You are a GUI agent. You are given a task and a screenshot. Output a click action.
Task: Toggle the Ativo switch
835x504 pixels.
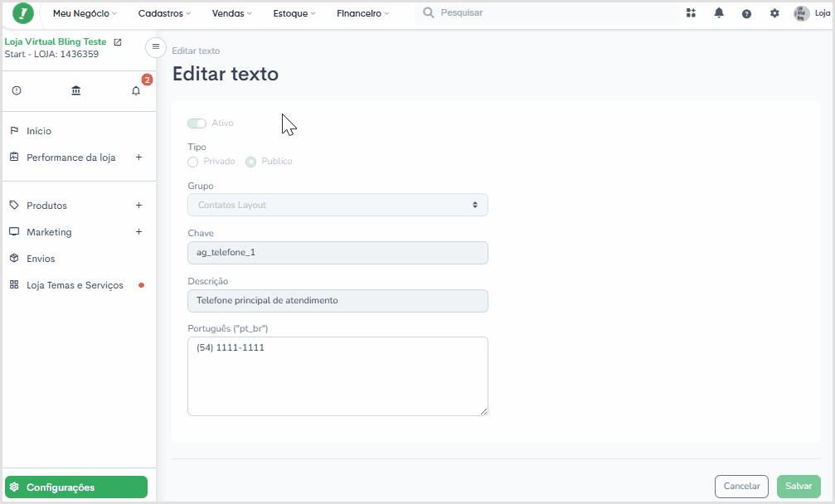197,124
